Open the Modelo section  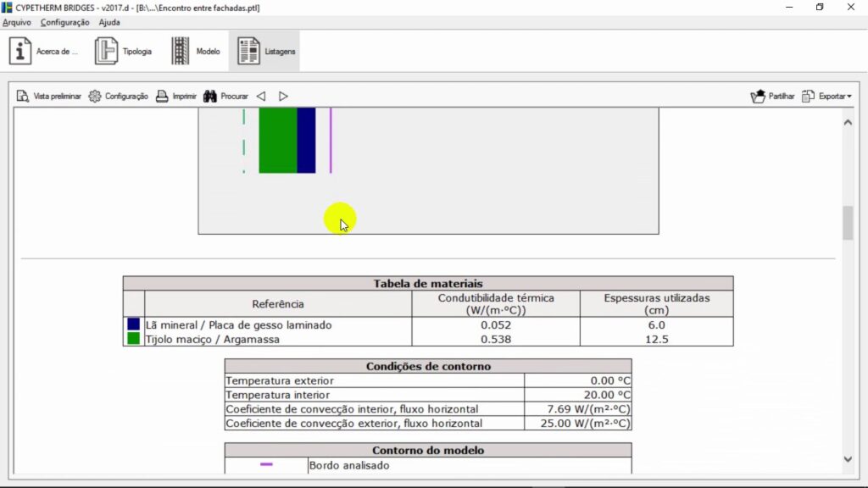[x=181, y=51]
